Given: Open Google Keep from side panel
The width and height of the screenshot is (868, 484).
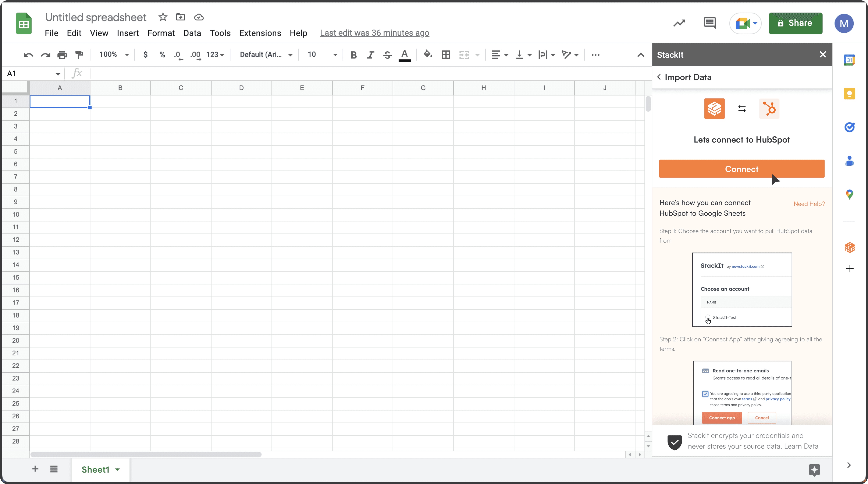Looking at the screenshot, I should coord(849,94).
